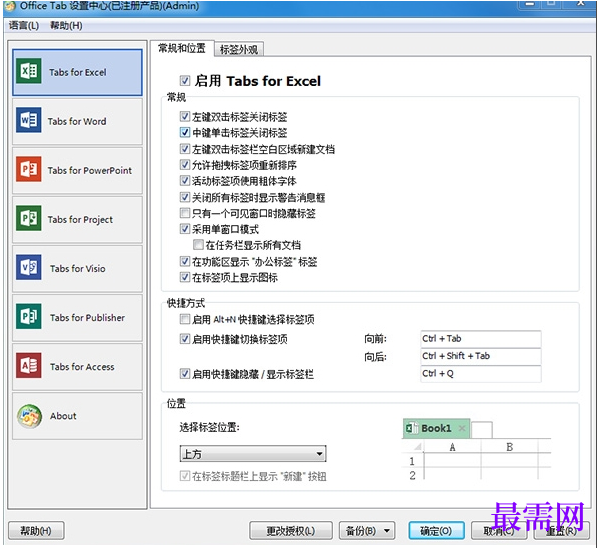Toggle 允许拖拽标签项重新排序 checkbox
The image size is (603, 548).
pyautogui.click(x=185, y=165)
